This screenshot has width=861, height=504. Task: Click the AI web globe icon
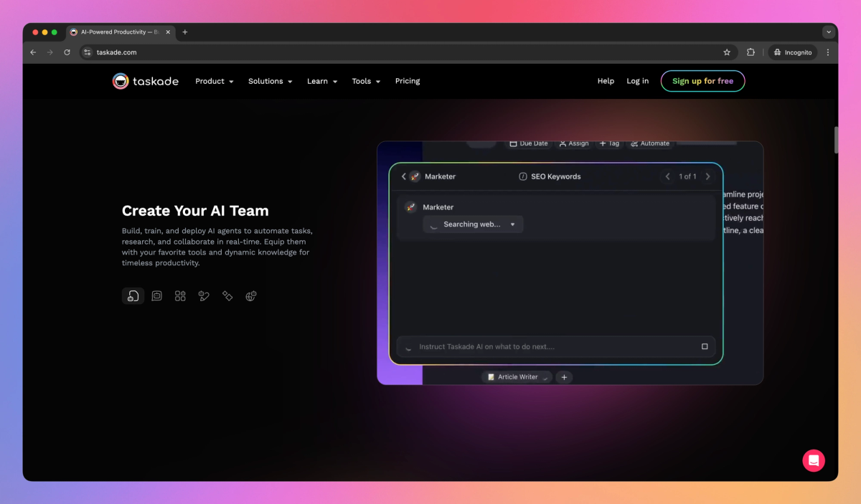pyautogui.click(x=250, y=295)
